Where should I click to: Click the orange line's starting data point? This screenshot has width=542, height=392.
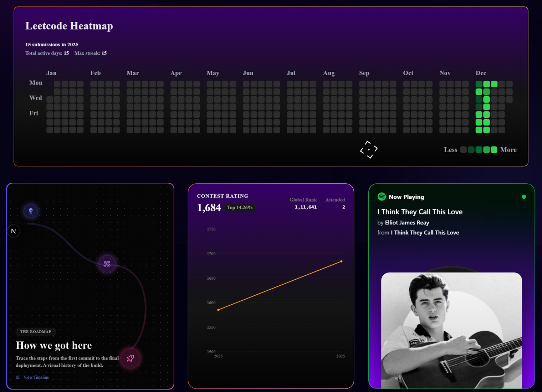point(218,310)
